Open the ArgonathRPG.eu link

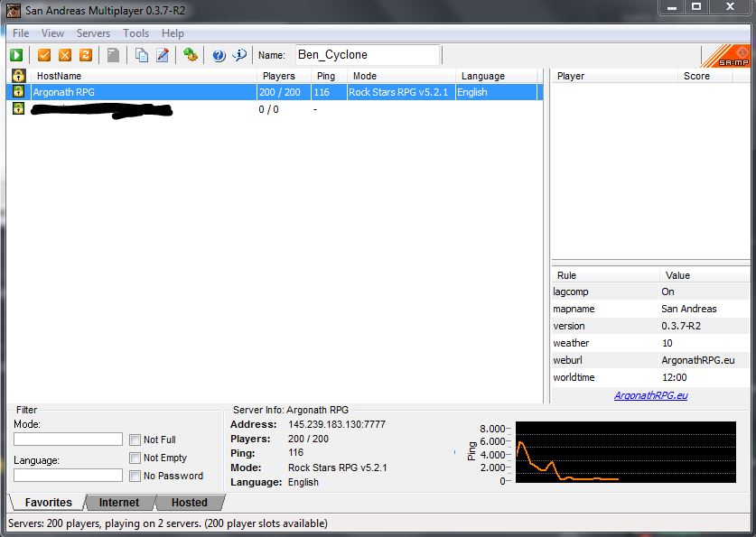coord(650,395)
